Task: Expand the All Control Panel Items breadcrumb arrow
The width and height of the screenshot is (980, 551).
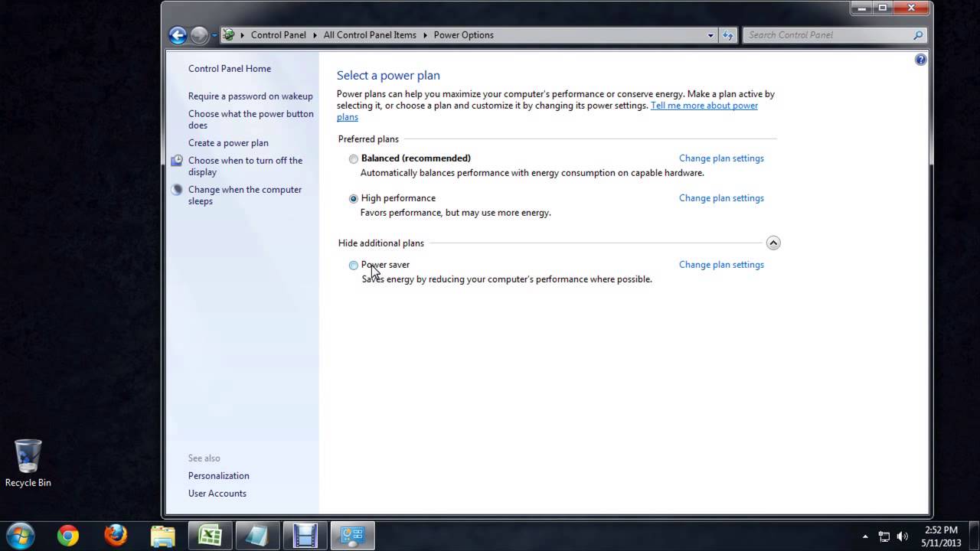Action: [x=425, y=35]
